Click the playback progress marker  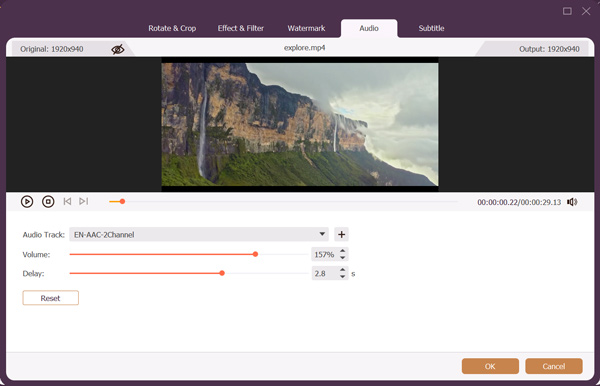122,201
